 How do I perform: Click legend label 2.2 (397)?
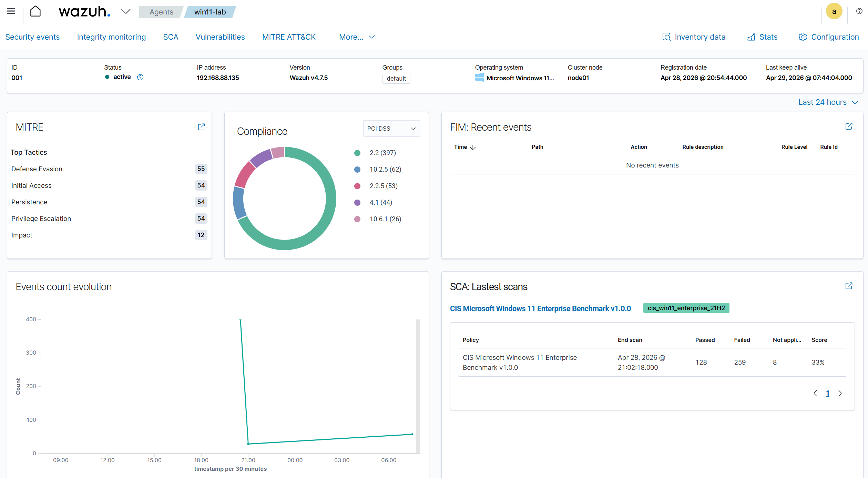pos(383,153)
